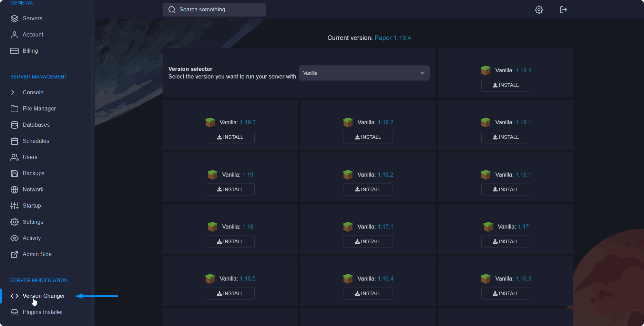Open Startup sliders icon in sidebar
644x326 pixels.
(14, 206)
